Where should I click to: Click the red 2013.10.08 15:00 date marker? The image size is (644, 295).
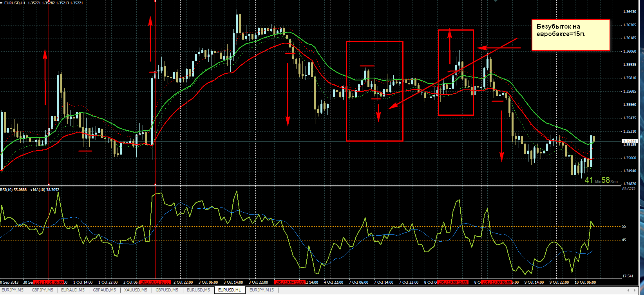point(453,282)
